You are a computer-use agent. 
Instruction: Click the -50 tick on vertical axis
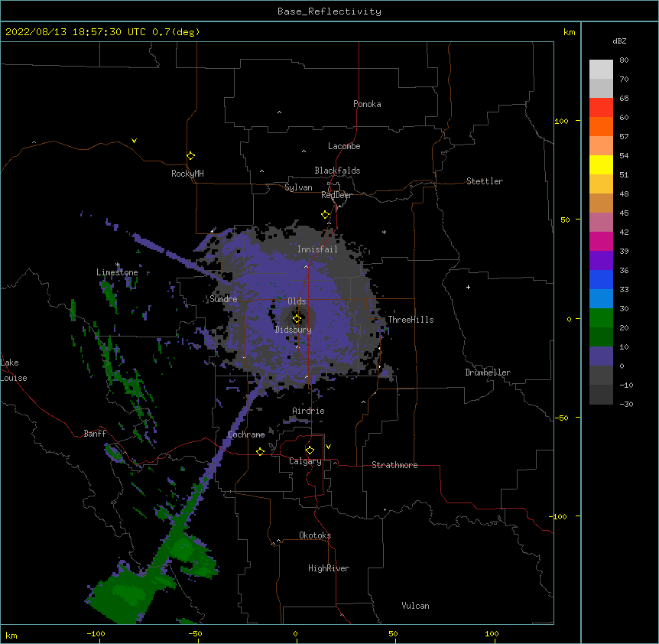[x=561, y=418]
